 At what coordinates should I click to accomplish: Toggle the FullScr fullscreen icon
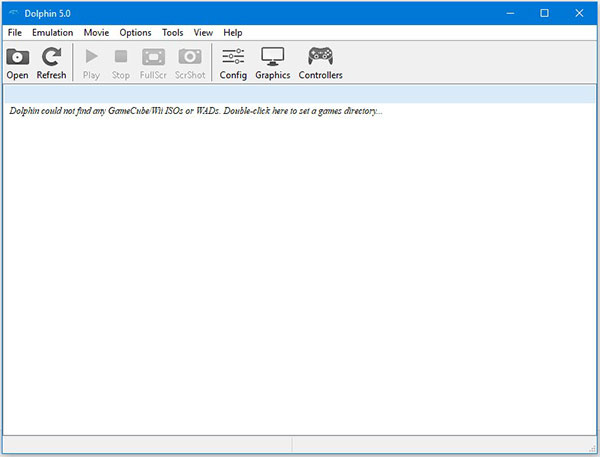pos(153,63)
